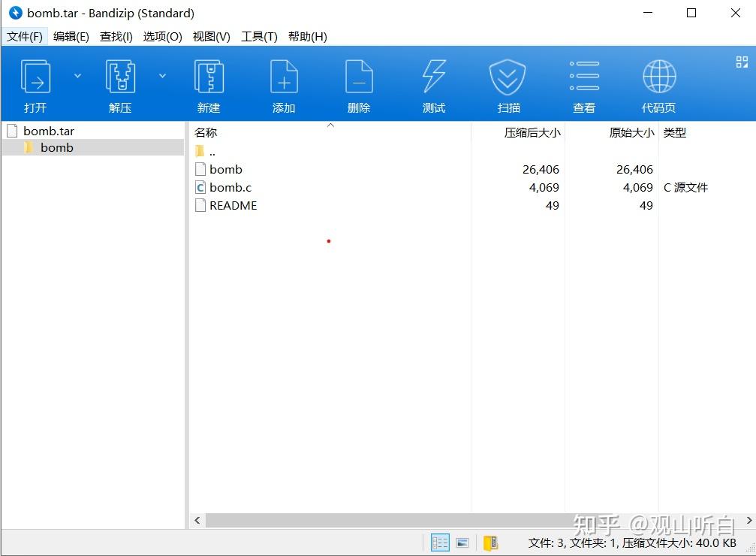Open the 选项(O) menu
Viewport: 756px width, 556px height.
click(162, 37)
